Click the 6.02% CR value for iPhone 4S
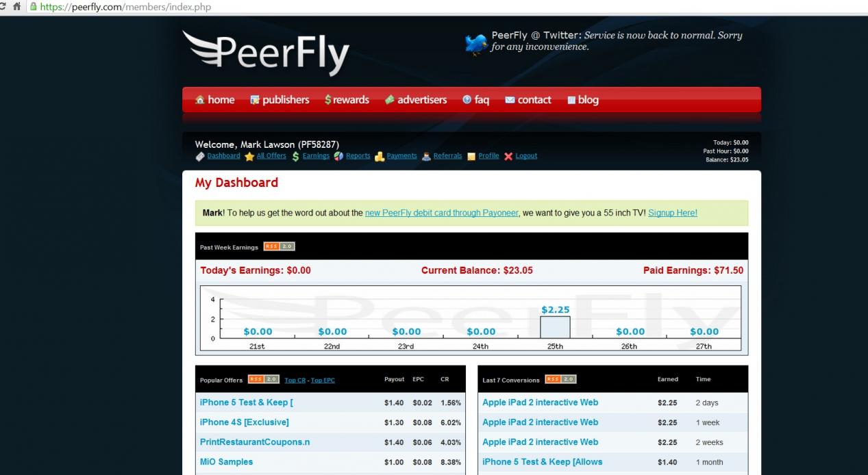 point(451,422)
